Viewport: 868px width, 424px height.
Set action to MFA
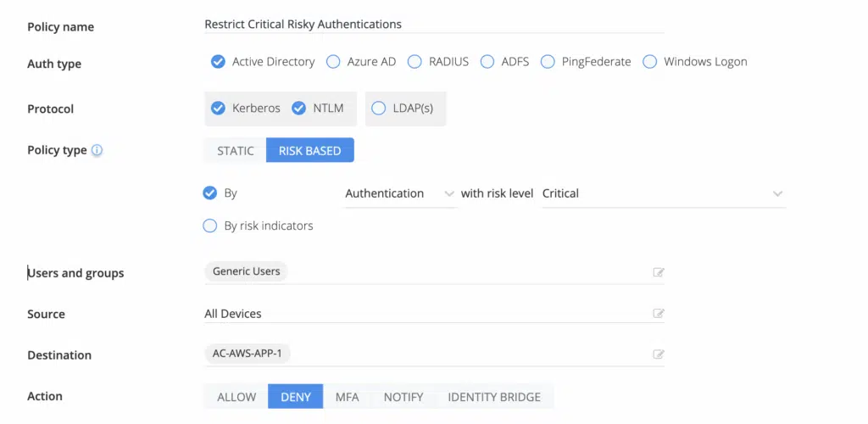click(x=347, y=397)
